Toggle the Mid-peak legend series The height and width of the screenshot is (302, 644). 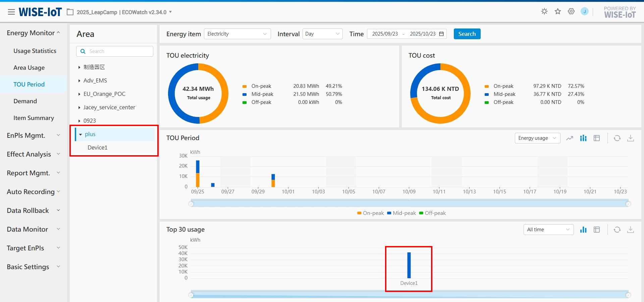401,213
